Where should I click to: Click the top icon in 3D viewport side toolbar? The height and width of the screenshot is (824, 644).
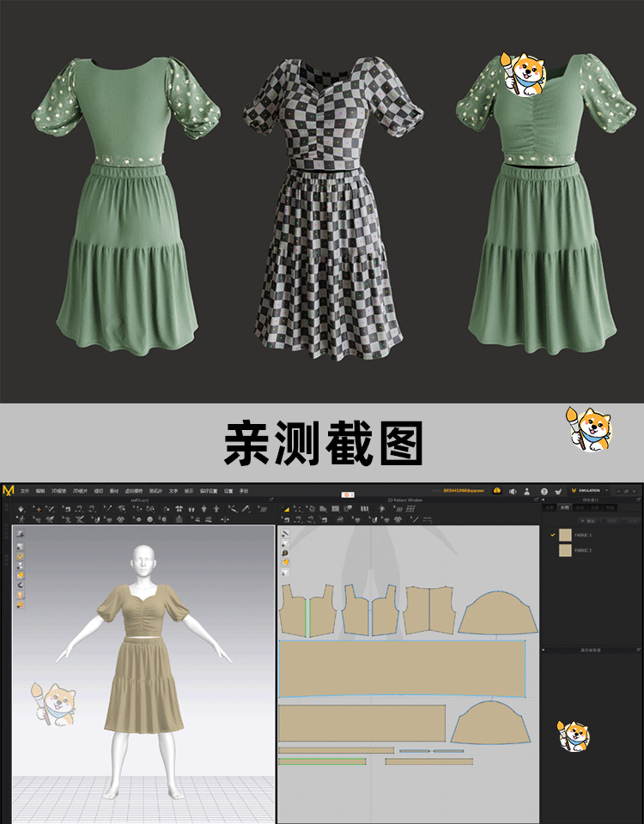pos(20,534)
